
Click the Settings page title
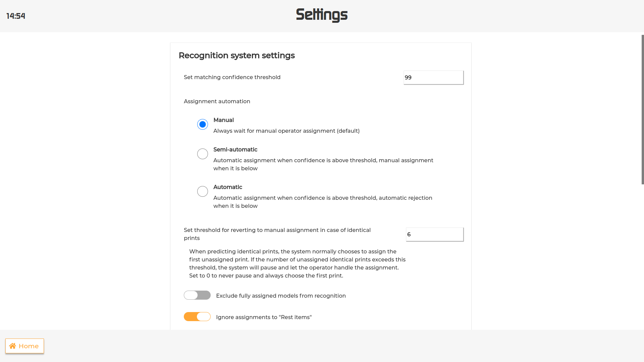pos(322,15)
